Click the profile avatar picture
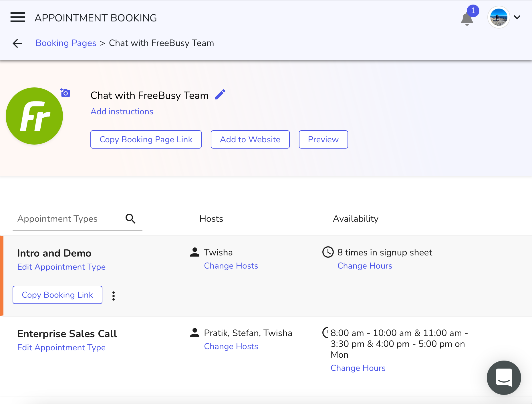The width and height of the screenshot is (532, 404). (x=499, y=17)
